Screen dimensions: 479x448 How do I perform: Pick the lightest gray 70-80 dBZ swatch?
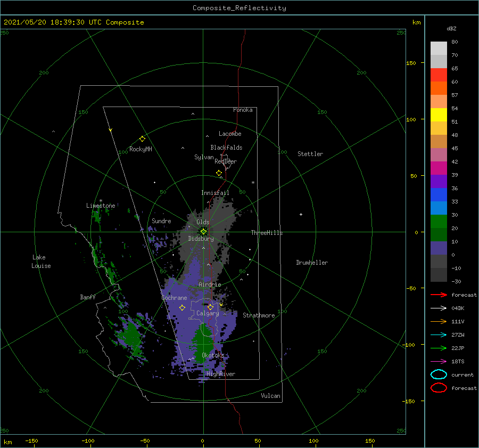click(x=439, y=48)
